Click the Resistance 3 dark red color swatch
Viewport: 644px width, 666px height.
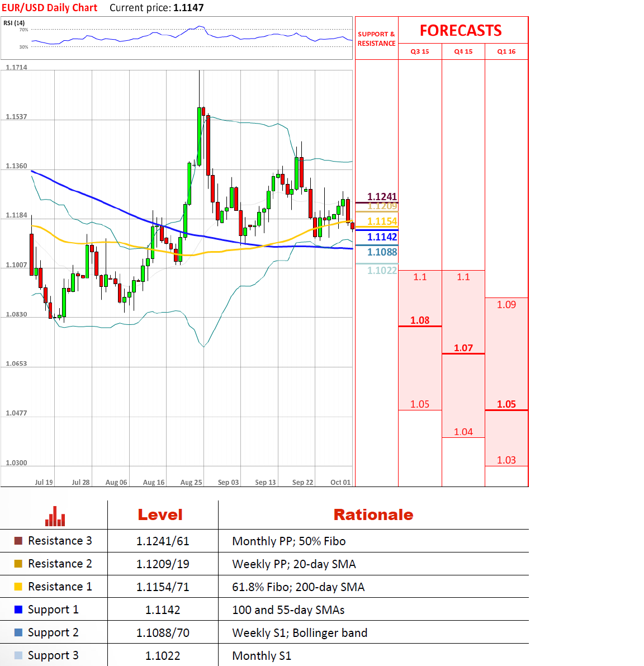[18, 541]
